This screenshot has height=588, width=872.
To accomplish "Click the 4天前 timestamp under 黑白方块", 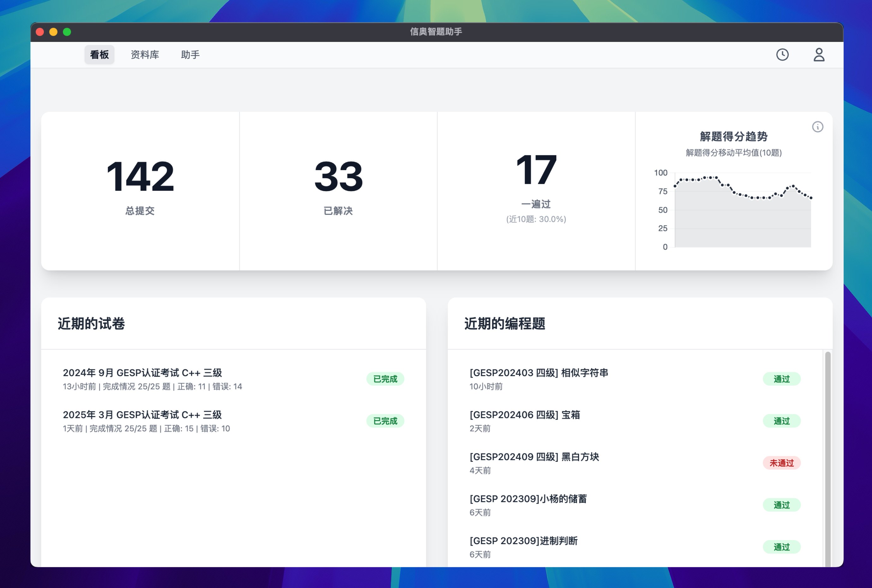I will (x=480, y=471).
